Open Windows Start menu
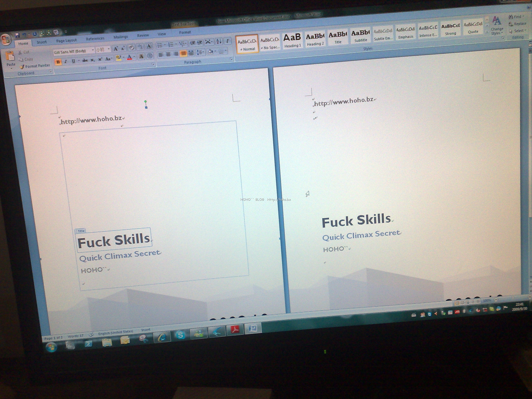532x399 pixels. 52,347
